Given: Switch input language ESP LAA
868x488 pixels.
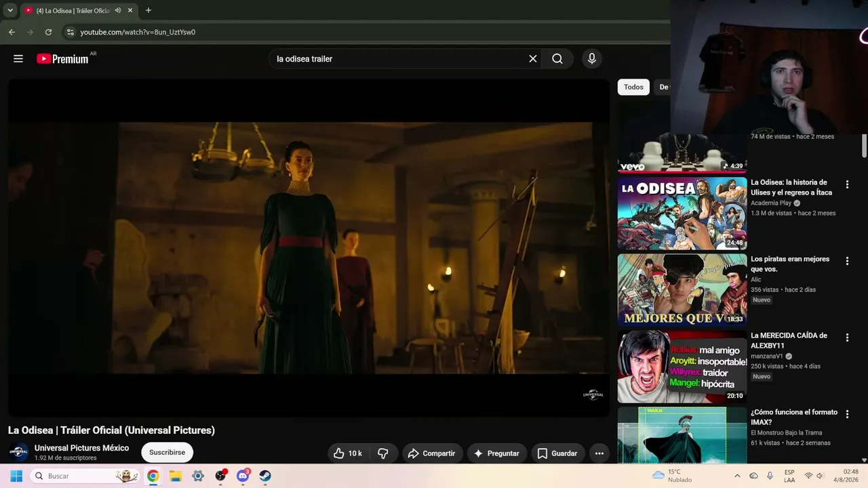Looking at the screenshot, I should coord(789,476).
